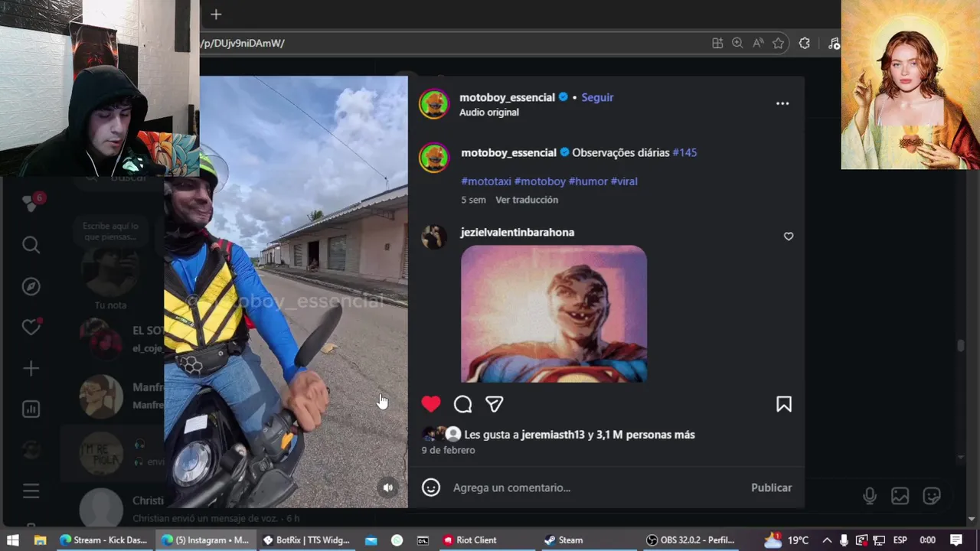The width and height of the screenshot is (980, 551).
Task: Switch to the '(5) Instagram' taskbar window
Action: click(x=205, y=540)
